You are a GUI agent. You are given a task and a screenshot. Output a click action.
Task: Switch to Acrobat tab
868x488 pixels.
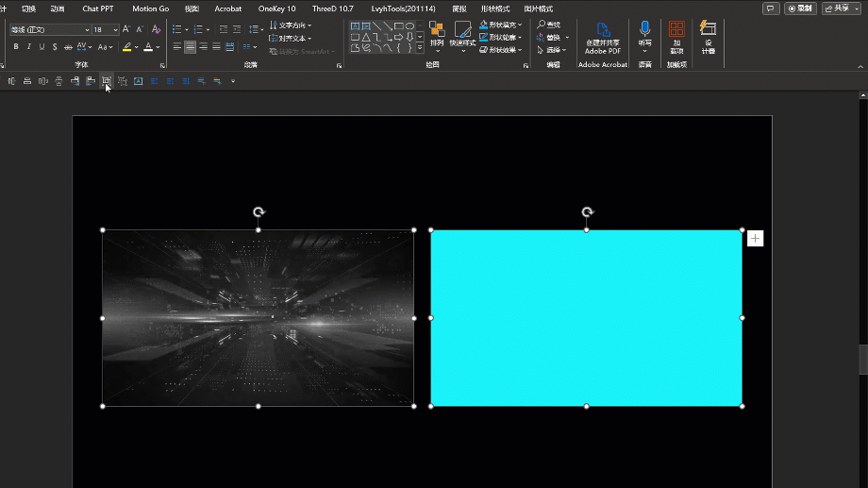(x=228, y=8)
